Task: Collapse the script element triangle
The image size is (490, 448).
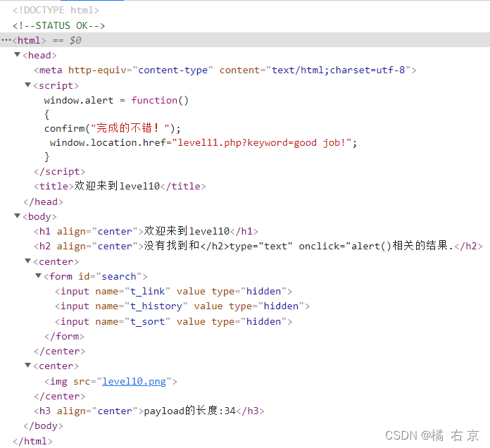Action: pyautogui.click(x=28, y=85)
